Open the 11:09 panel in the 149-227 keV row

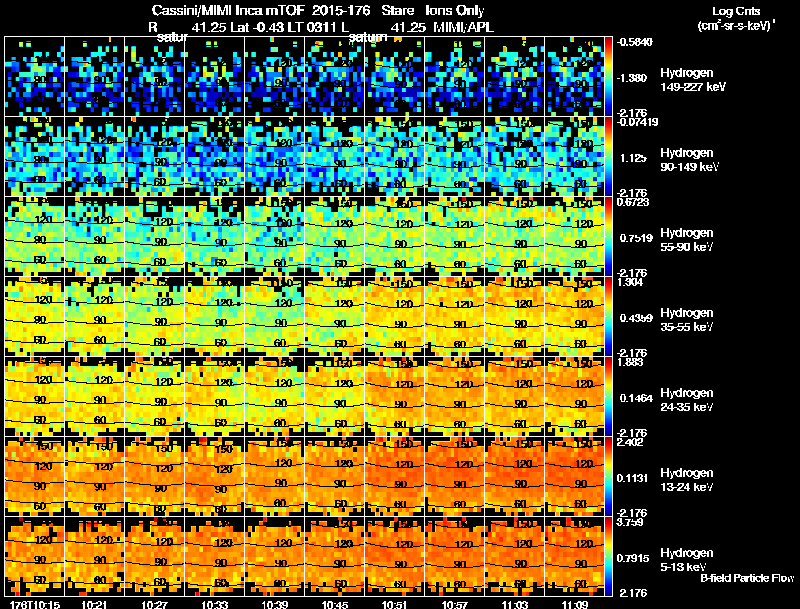(x=574, y=77)
